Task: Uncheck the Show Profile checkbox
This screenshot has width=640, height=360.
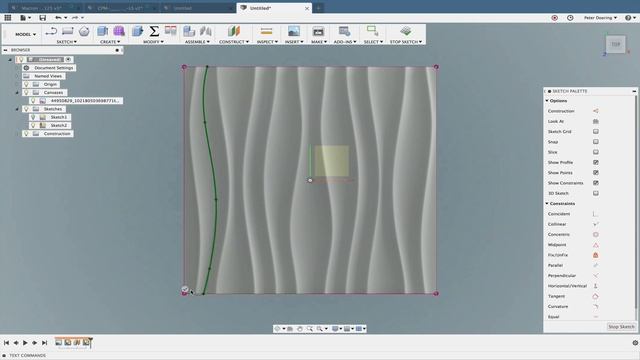Action: [x=596, y=162]
